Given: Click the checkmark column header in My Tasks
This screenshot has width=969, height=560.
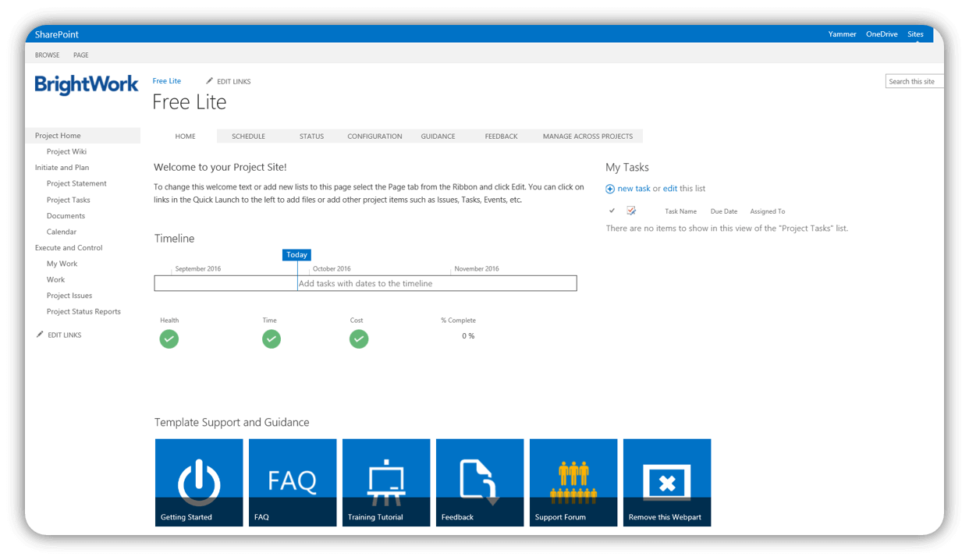Looking at the screenshot, I should [x=612, y=211].
